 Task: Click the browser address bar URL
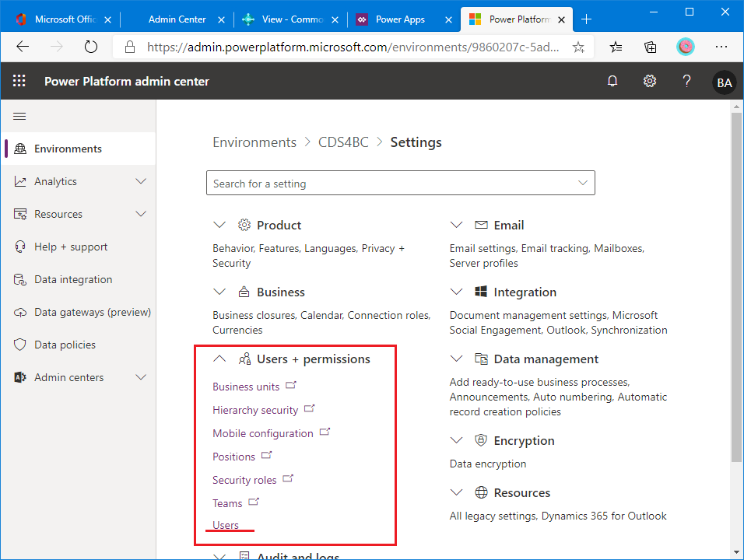pos(353,47)
